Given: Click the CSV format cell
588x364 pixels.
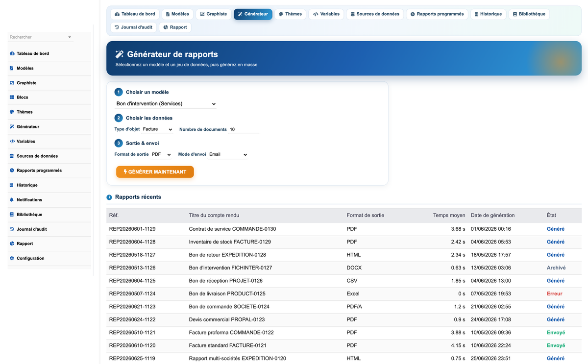Looking at the screenshot, I should tap(351, 281).
